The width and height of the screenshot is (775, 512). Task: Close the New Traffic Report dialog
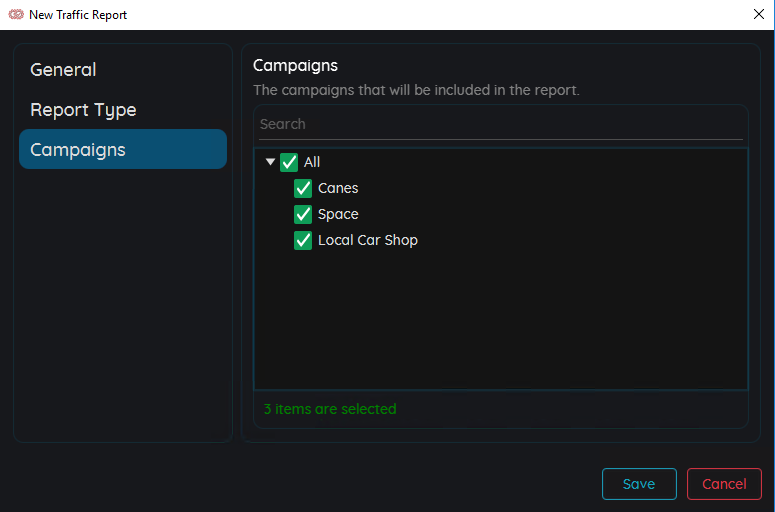coord(759,14)
